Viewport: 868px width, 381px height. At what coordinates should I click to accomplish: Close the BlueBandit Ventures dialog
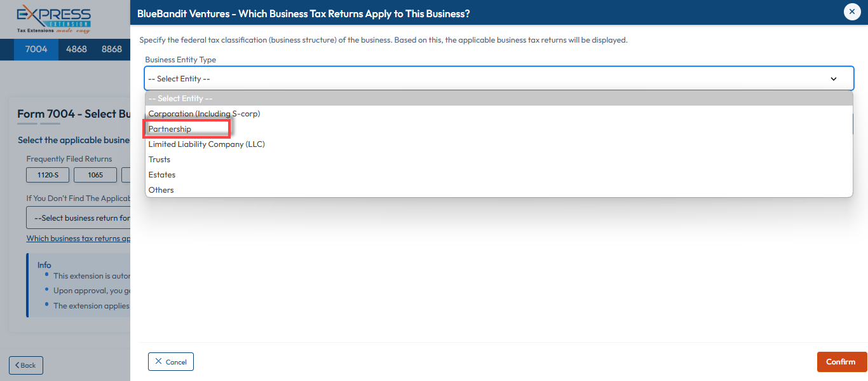852,11
